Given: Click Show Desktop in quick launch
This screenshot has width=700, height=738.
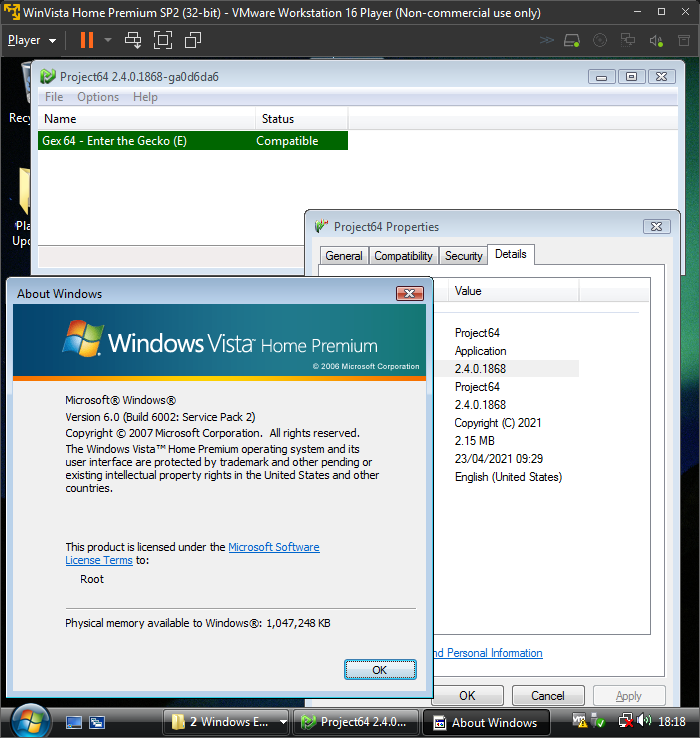Looking at the screenshot, I should point(74,722).
